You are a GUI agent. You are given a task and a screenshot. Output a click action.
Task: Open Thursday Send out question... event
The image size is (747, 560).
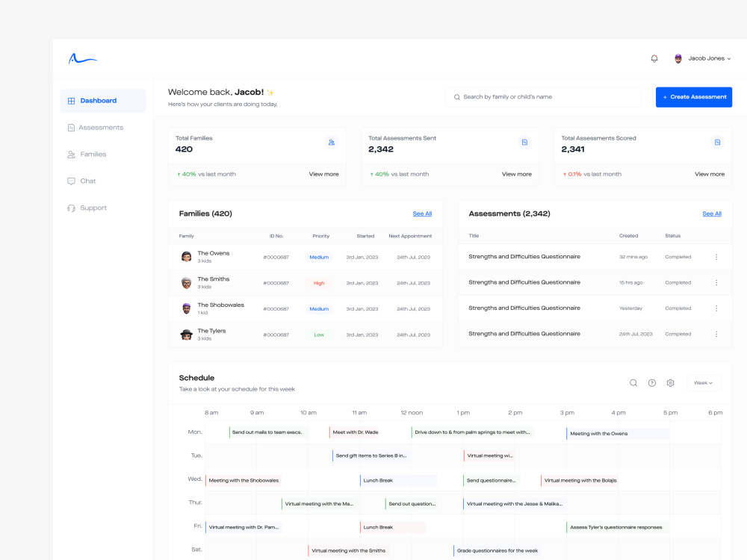[412, 504]
